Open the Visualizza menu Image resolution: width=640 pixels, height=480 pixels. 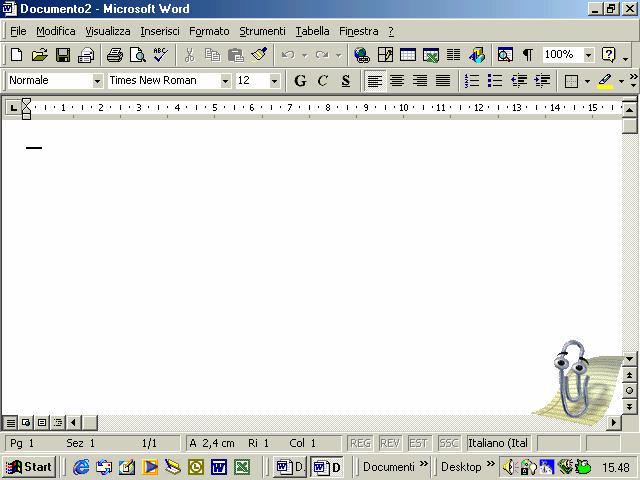pos(108,31)
